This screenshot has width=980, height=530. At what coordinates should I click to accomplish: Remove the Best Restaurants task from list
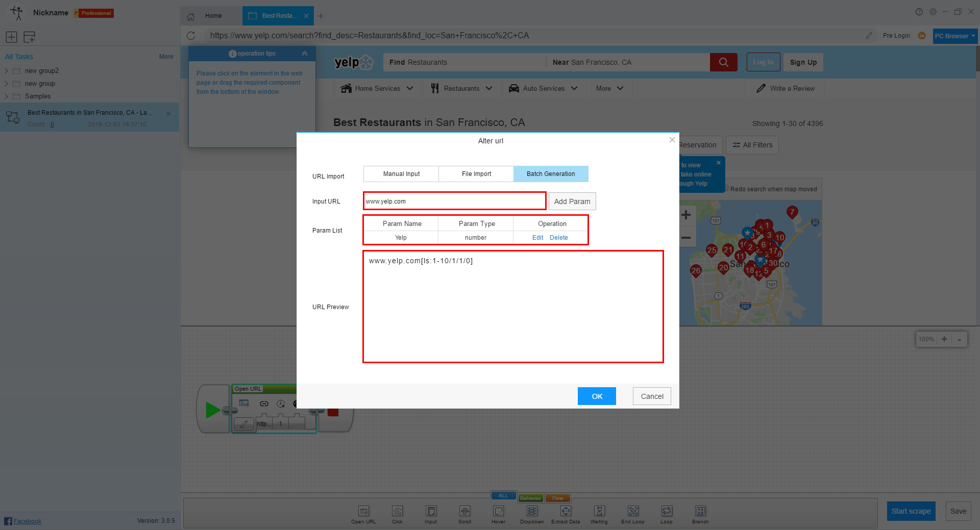pyautogui.click(x=168, y=114)
